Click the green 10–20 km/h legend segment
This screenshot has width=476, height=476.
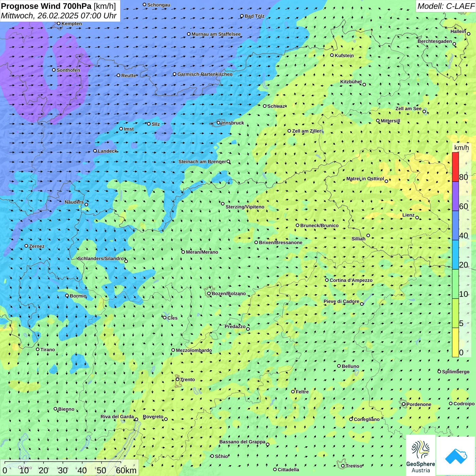point(455,284)
